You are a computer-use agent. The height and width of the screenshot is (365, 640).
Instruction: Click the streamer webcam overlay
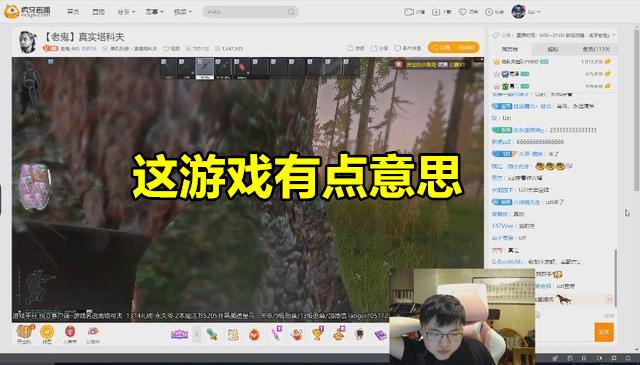pyautogui.click(x=462, y=316)
